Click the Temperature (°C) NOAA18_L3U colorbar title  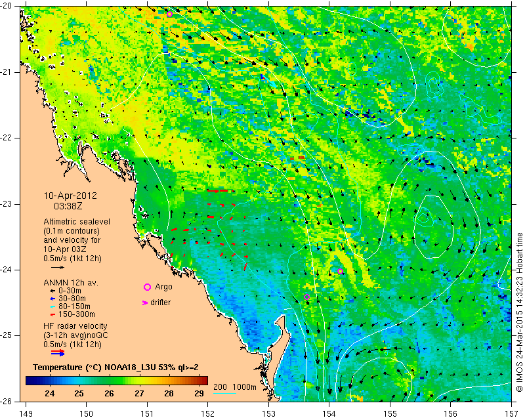point(115,367)
